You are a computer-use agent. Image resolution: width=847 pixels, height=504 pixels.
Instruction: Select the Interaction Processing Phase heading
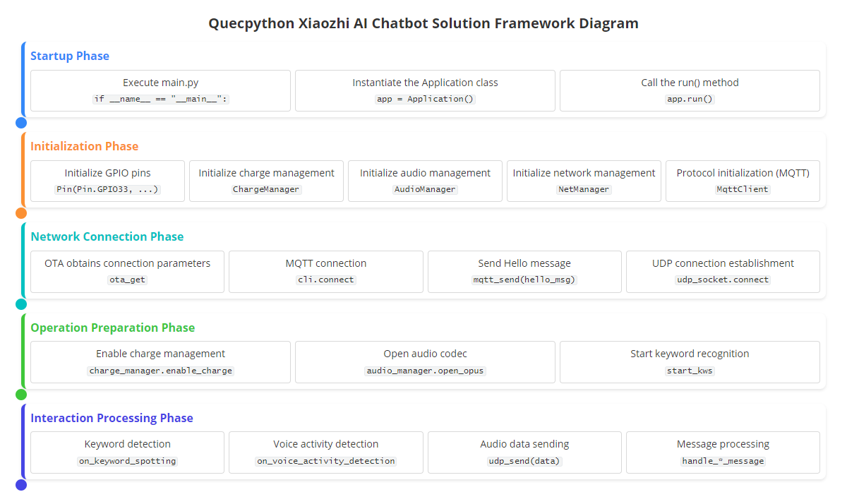click(x=112, y=418)
